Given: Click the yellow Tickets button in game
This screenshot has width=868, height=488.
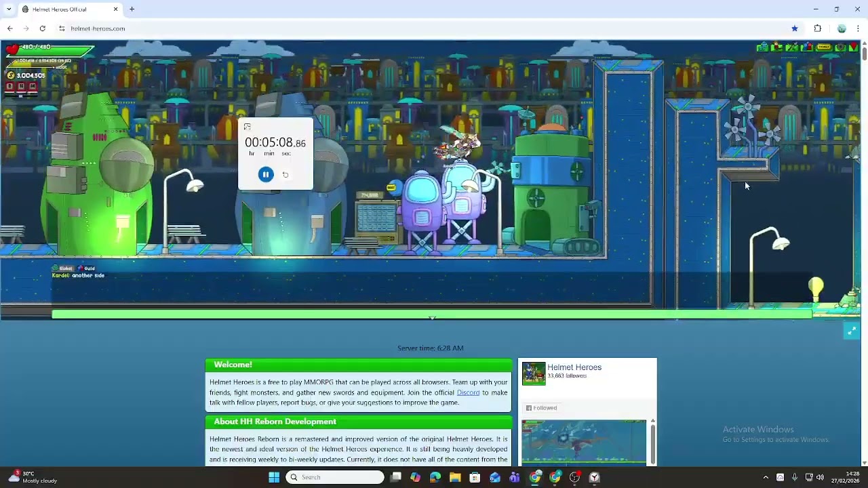Looking at the screenshot, I should coord(824,47).
